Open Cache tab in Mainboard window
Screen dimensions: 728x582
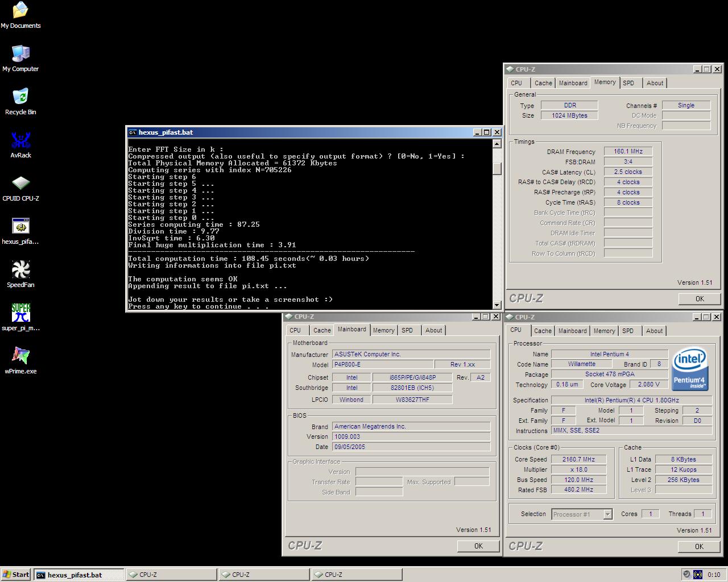(x=322, y=330)
